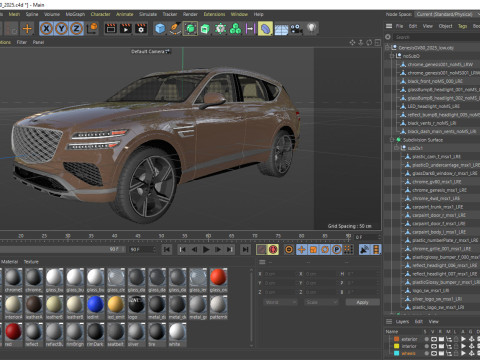Toggle the Z axis lock
Image resolution: width=480 pixels, height=360 pixels.
[76, 29]
